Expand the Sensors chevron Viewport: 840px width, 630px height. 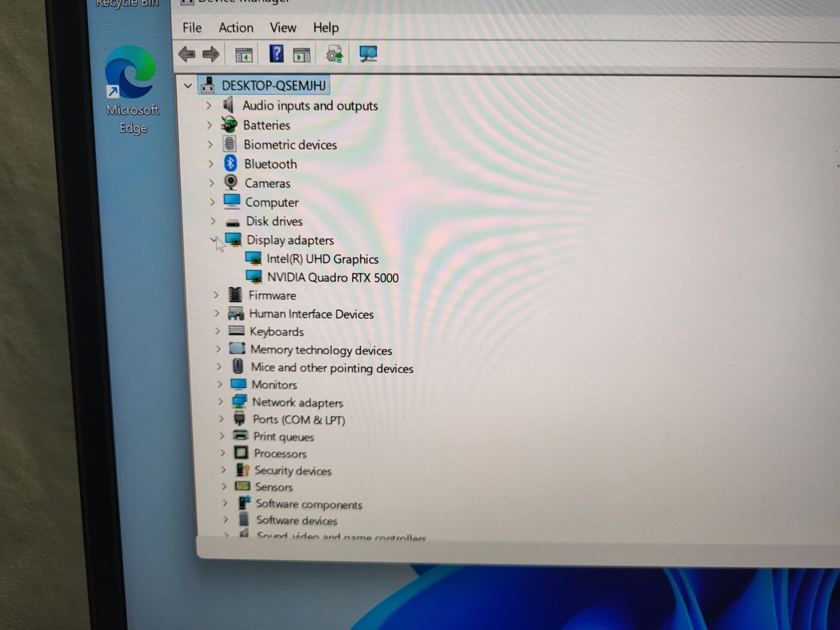(224, 486)
